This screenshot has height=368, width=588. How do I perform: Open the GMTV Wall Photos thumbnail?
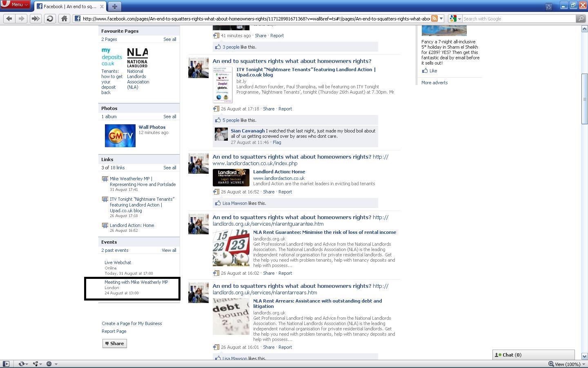(x=120, y=136)
